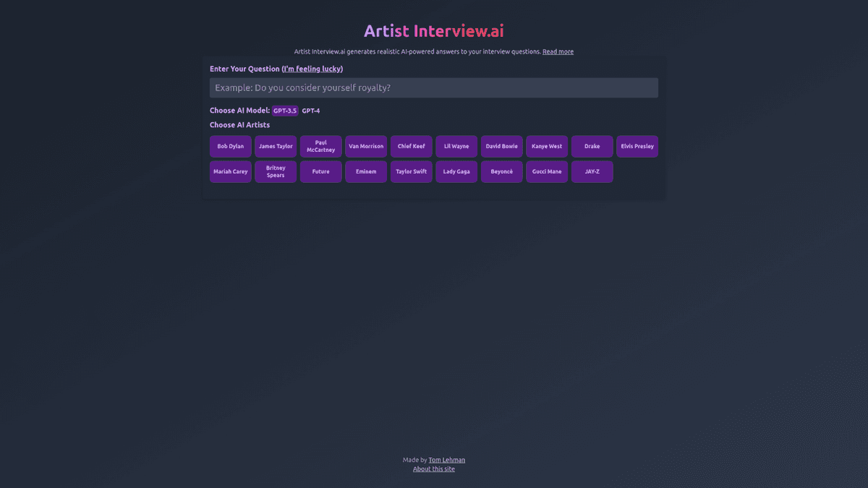Select Van Morrison artist button
This screenshot has width=868, height=488.
point(366,146)
